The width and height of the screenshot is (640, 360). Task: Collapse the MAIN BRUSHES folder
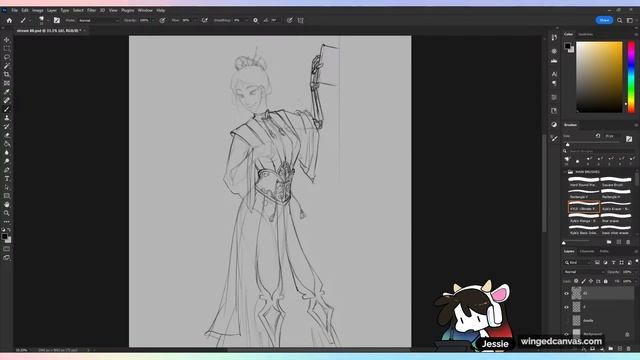click(x=565, y=172)
